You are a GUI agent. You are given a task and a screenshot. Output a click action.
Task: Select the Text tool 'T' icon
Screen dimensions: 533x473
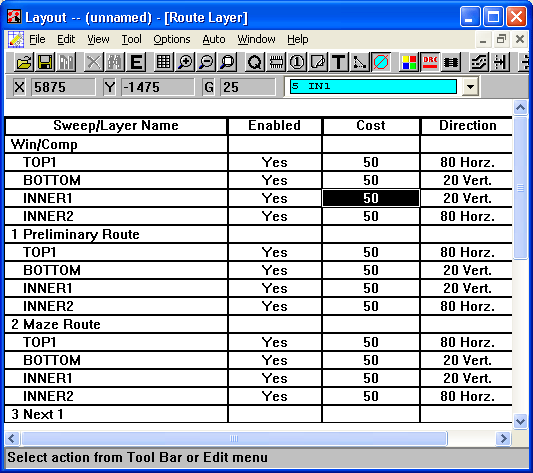point(339,63)
